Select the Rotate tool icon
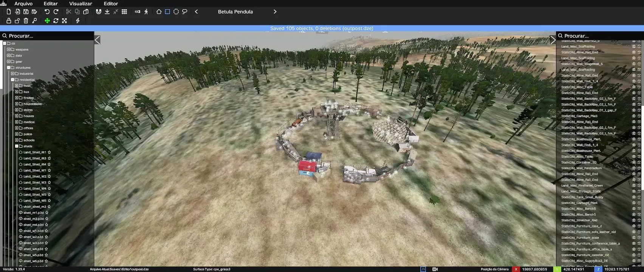The width and height of the screenshot is (644, 272). click(56, 21)
